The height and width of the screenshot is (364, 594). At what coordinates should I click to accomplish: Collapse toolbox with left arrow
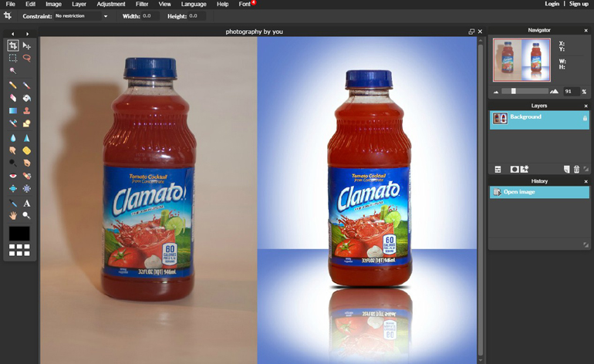[x=12, y=34]
